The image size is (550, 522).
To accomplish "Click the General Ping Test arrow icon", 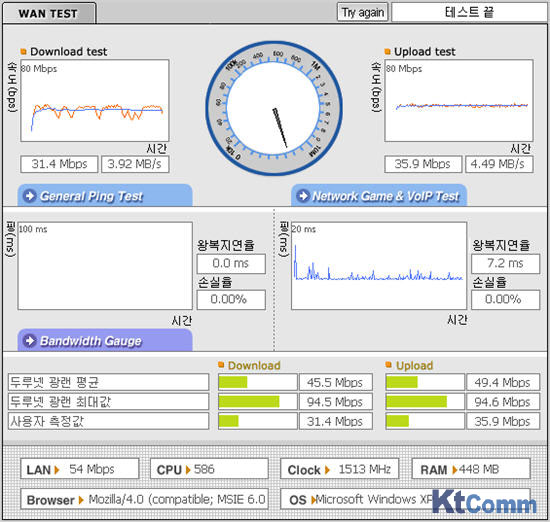I will click(30, 196).
